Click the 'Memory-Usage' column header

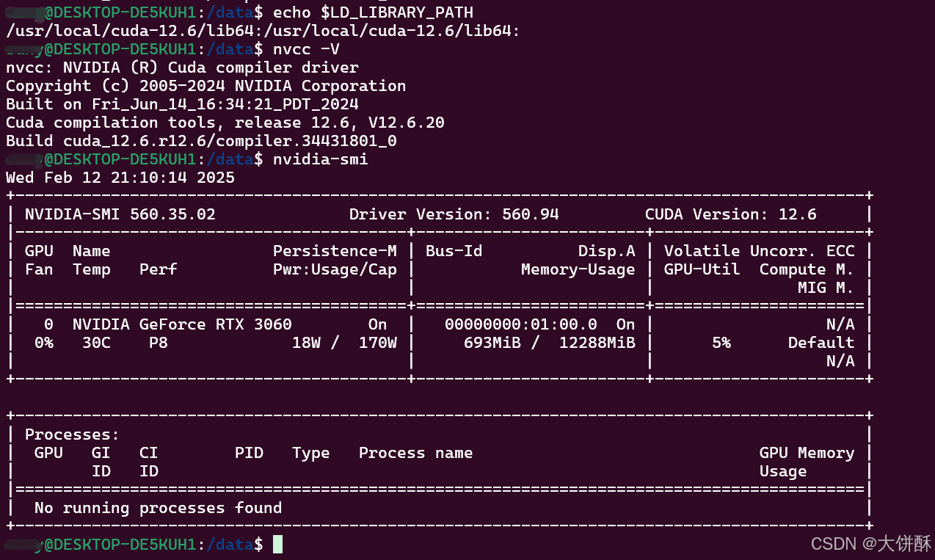(x=578, y=269)
